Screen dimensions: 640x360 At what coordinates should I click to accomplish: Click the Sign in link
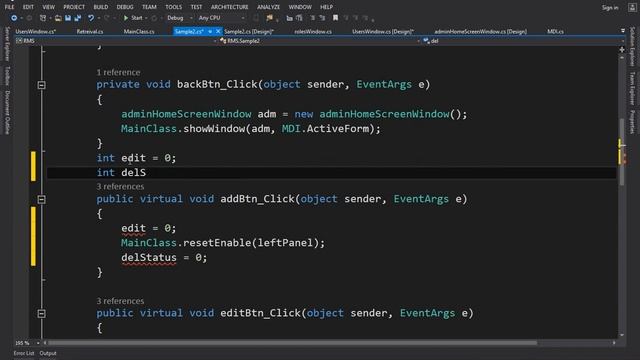610,7
